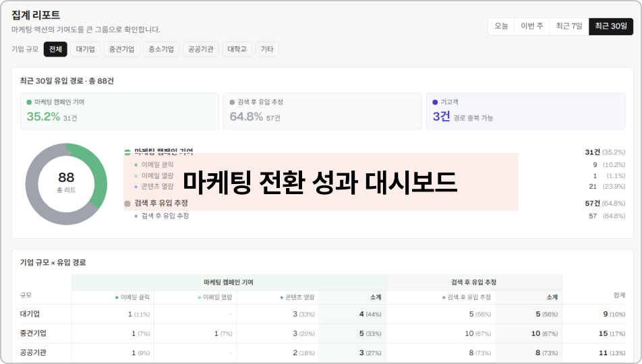Click the 88 총 리드 donut center
The width and height of the screenshot is (642, 364).
click(66, 182)
